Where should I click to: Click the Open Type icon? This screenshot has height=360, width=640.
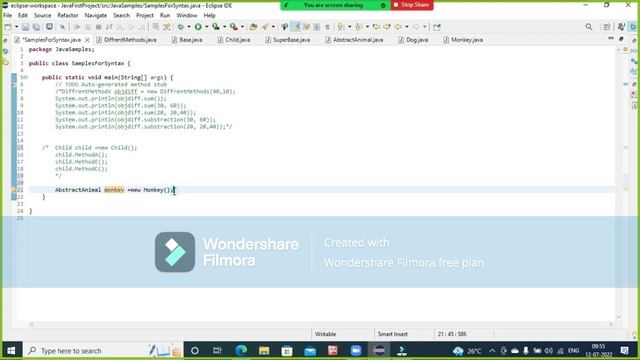click(253, 27)
